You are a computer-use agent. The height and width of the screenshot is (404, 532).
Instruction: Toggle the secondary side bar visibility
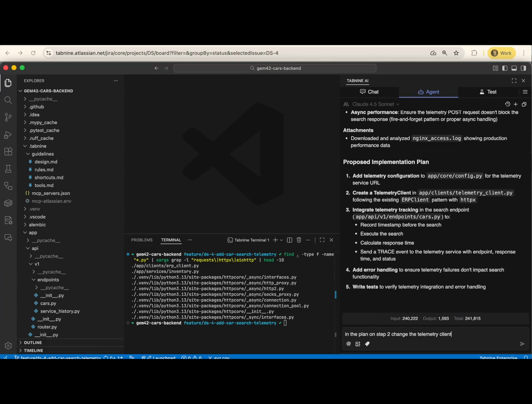click(523, 68)
